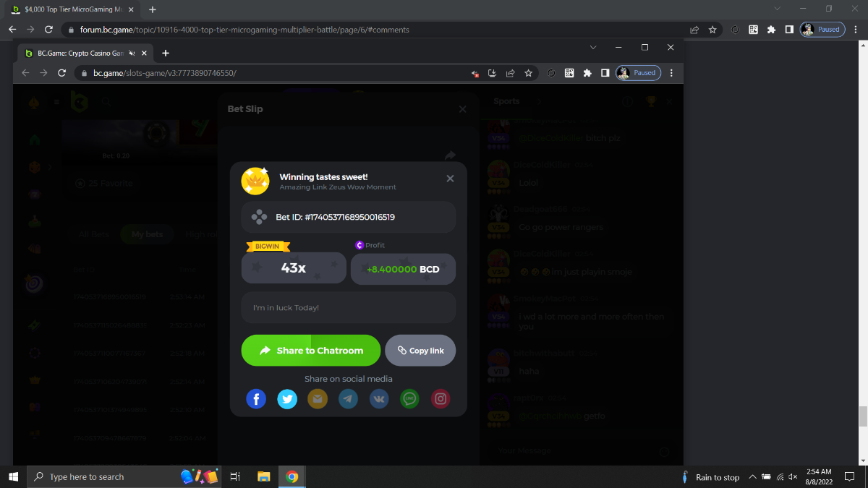Viewport: 868px width, 488px height.
Task: Open the inner Chrome three-dot menu
Action: tap(671, 73)
